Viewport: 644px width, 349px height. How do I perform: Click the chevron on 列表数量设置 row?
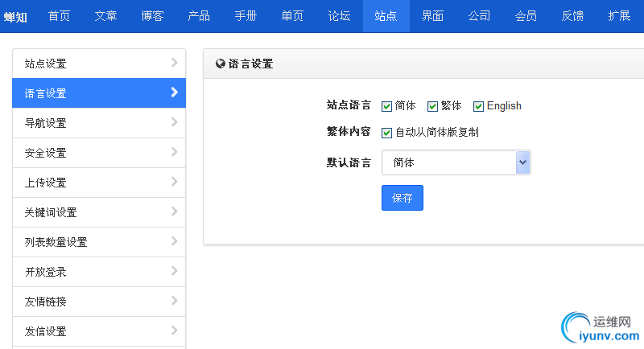(175, 240)
